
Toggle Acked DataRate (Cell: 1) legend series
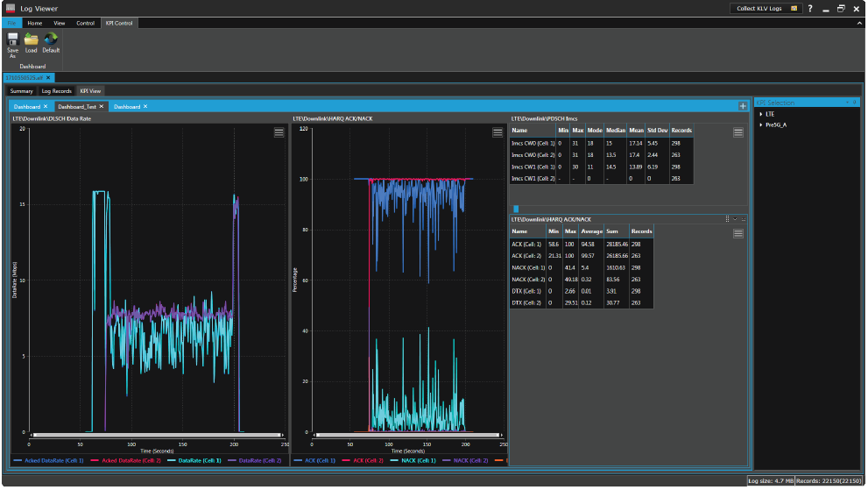click(54, 459)
